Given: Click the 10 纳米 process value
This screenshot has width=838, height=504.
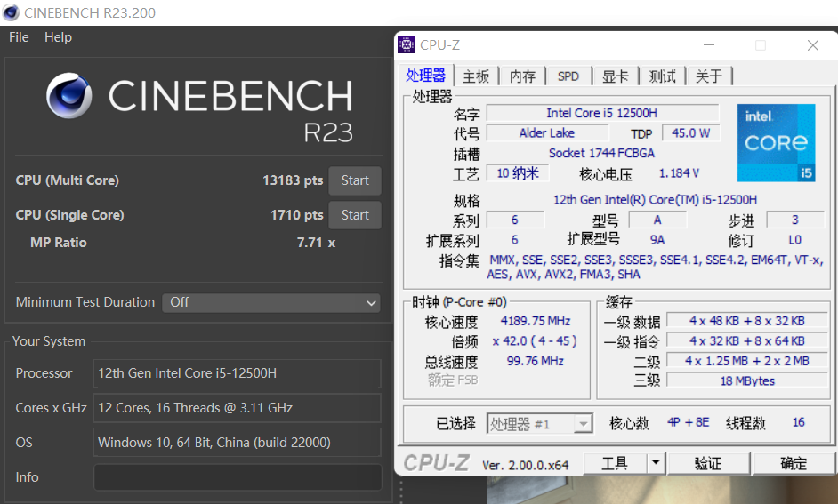Looking at the screenshot, I should pos(518,173).
